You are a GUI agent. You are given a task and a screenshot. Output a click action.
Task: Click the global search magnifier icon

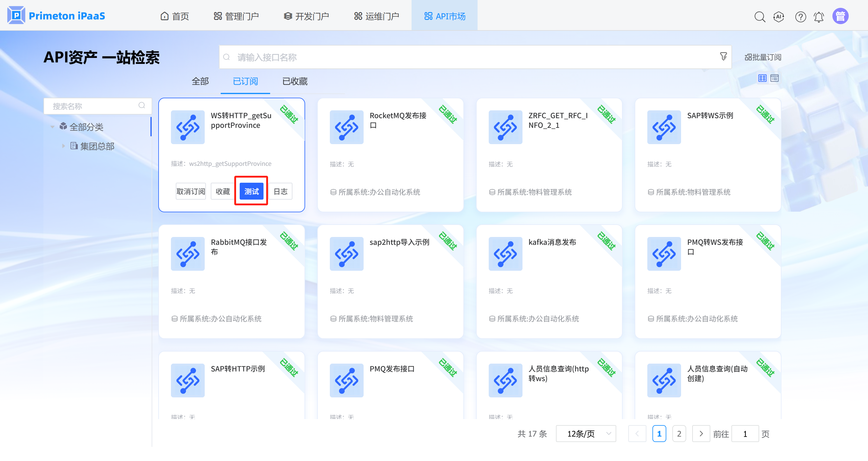click(x=759, y=17)
